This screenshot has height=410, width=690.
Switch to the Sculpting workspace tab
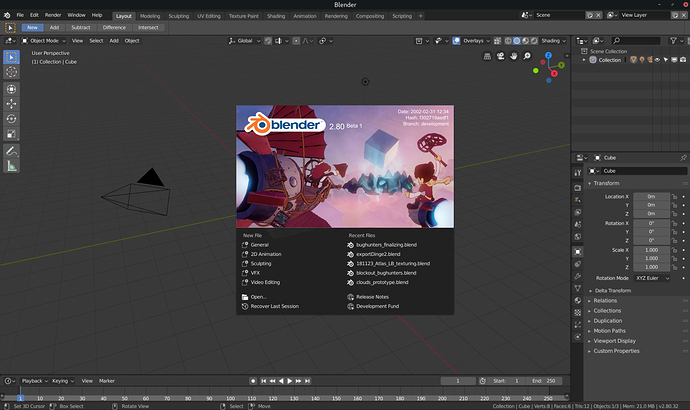179,16
